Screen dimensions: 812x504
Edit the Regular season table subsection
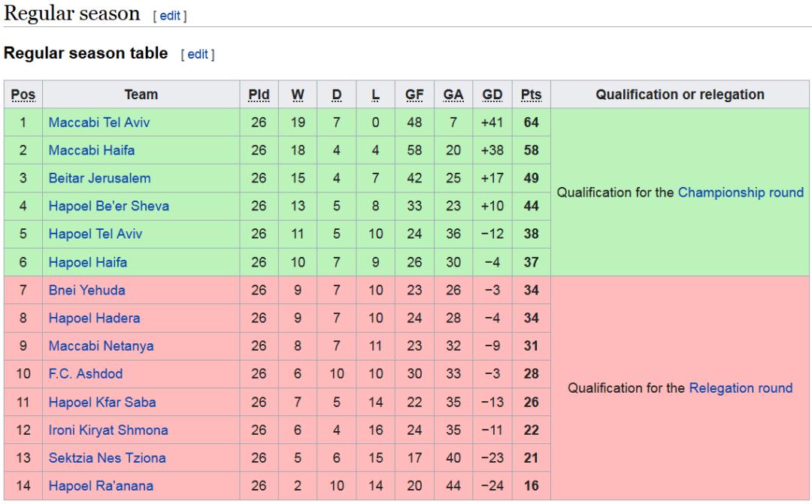click(x=198, y=54)
